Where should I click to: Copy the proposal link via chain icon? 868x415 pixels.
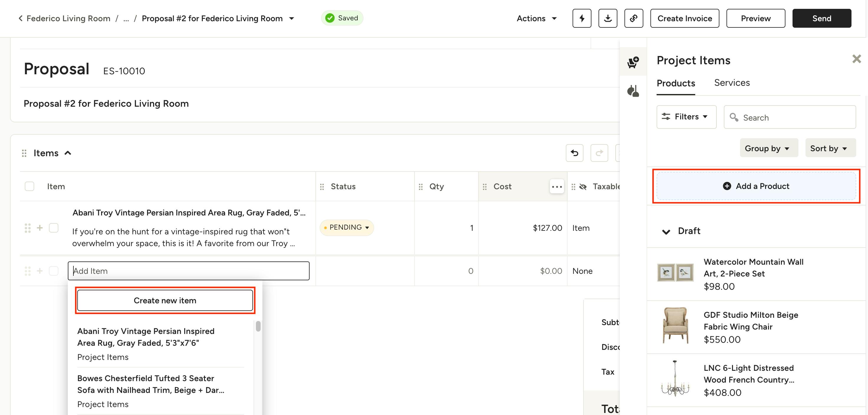634,18
